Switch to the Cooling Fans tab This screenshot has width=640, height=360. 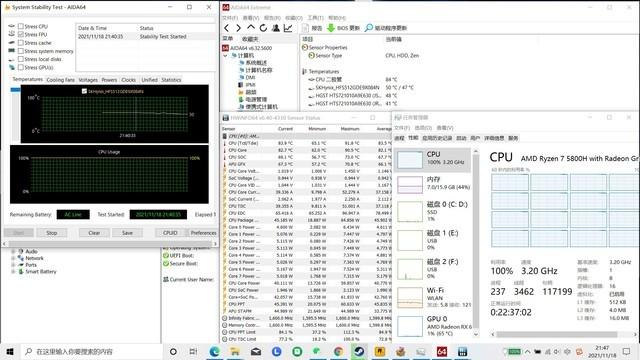coord(60,80)
